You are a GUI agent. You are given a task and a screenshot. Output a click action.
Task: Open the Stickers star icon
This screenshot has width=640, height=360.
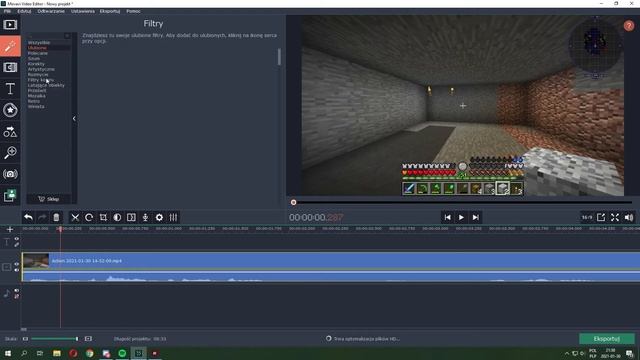(x=10, y=110)
